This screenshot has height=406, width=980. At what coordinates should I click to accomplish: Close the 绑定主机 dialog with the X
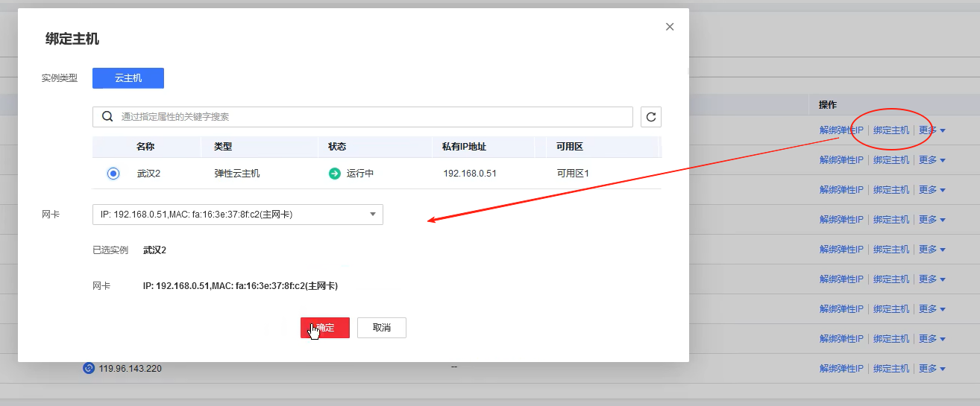(670, 27)
